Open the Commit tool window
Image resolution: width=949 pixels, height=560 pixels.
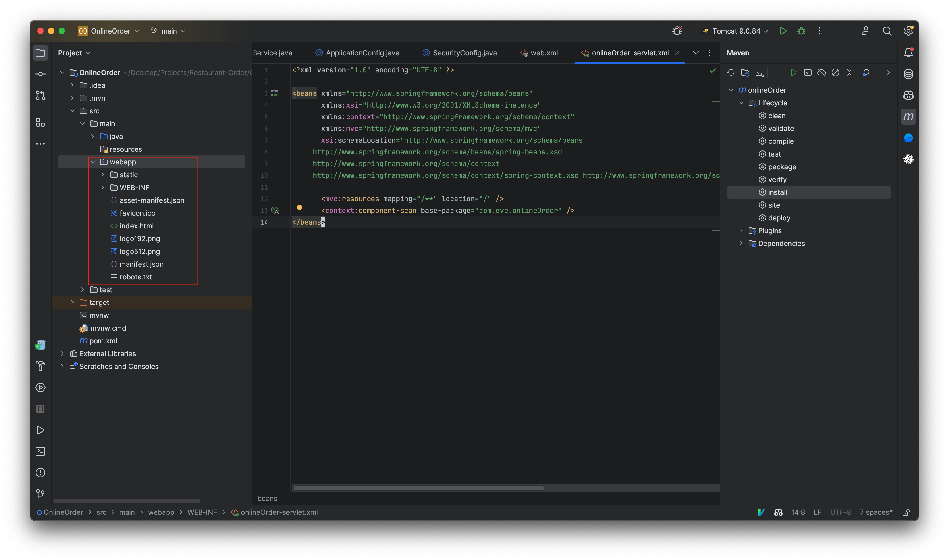click(40, 74)
